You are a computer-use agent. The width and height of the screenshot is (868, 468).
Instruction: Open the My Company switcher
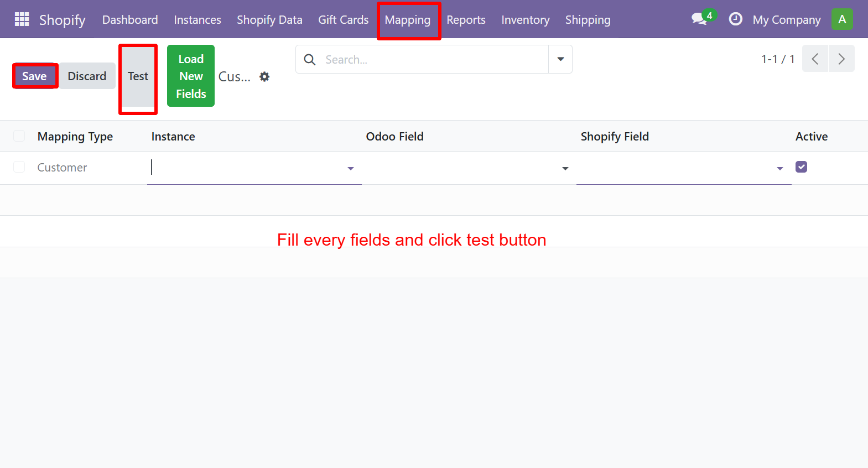[787, 20]
